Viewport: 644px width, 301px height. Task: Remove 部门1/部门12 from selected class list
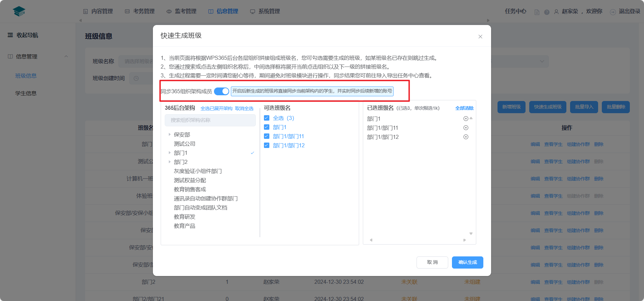466,137
